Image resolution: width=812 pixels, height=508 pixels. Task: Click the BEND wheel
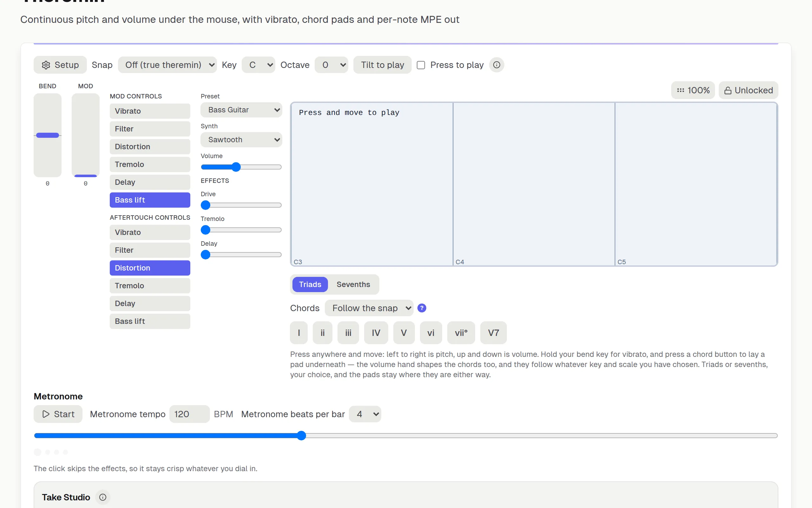[x=48, y=135]
